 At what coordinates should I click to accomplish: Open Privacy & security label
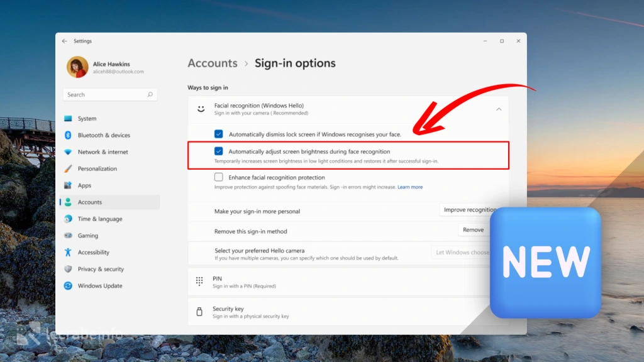(x=101, y=269)
